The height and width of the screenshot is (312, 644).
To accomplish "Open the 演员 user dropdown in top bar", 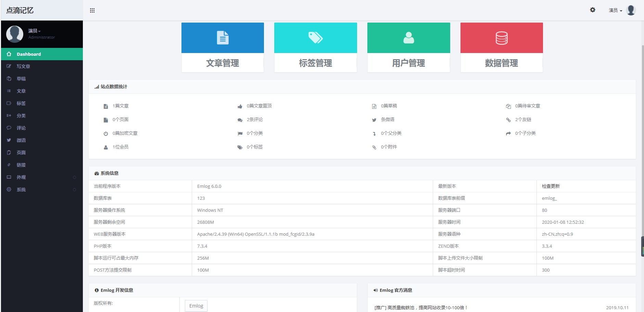I will pyautogui.click(x=615, y=10).
